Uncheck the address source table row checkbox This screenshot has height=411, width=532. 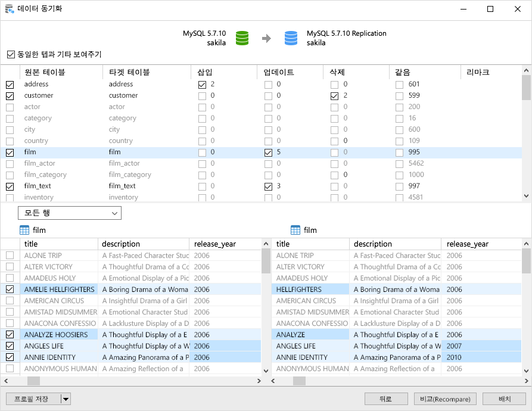[10, 84]
